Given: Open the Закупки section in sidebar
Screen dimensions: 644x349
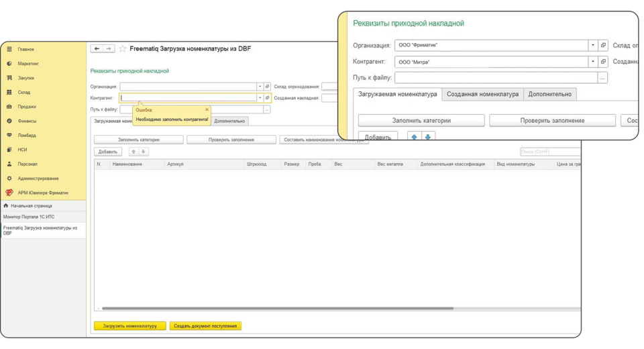Looking at the screenshot, I should [x=26, y=78].
